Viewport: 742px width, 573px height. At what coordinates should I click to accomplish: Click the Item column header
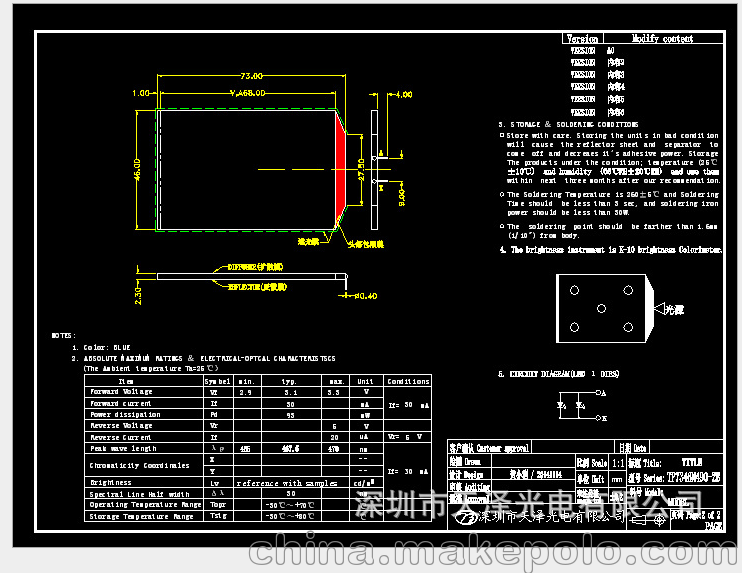click(126, 381)
